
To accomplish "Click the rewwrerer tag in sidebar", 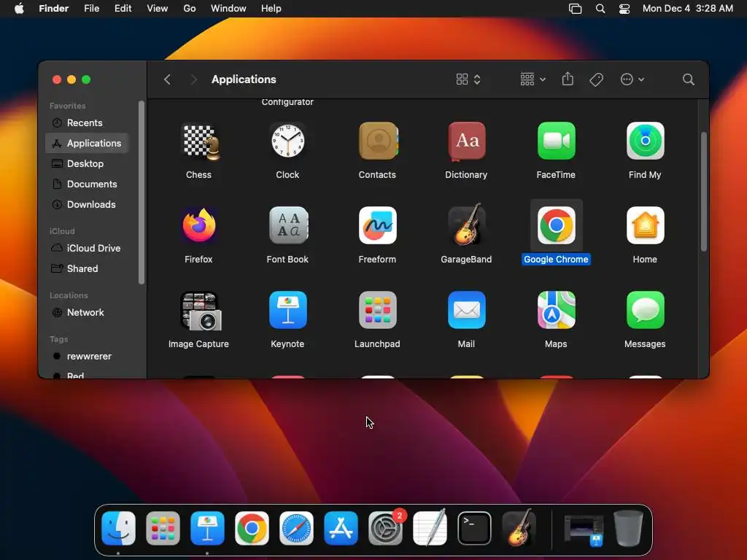I will click(87, 357).
